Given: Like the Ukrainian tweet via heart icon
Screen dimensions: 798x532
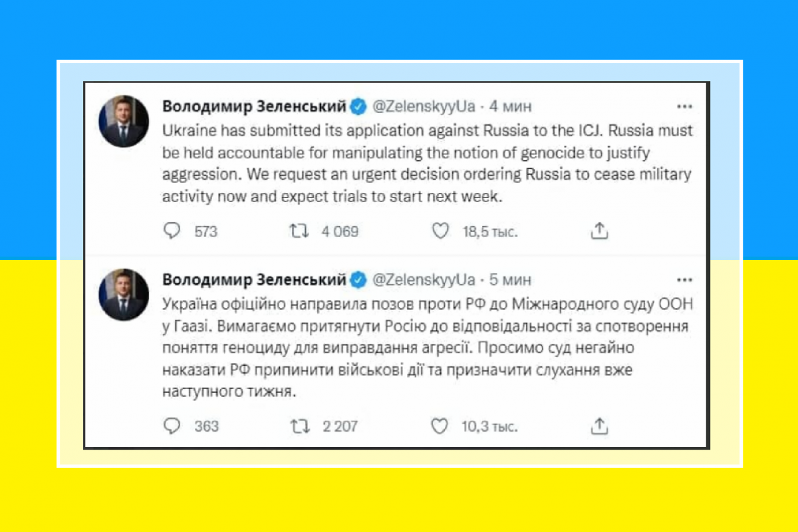Looking at the screenshot, I should click(440, 426).
